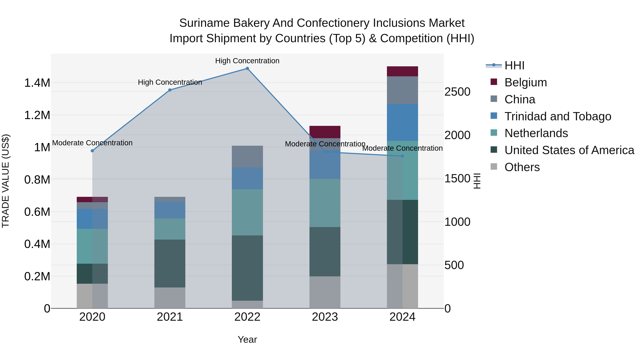This screenshot has width=644, height=362.
Task: Click the 2021 Trinidad and Tobago segment
Action: pos(170,210)
